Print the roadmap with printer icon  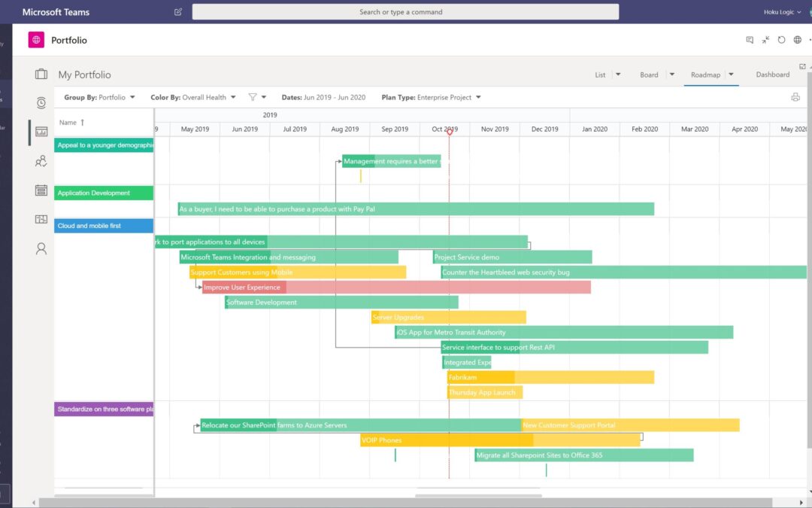(x=795, y=97)
